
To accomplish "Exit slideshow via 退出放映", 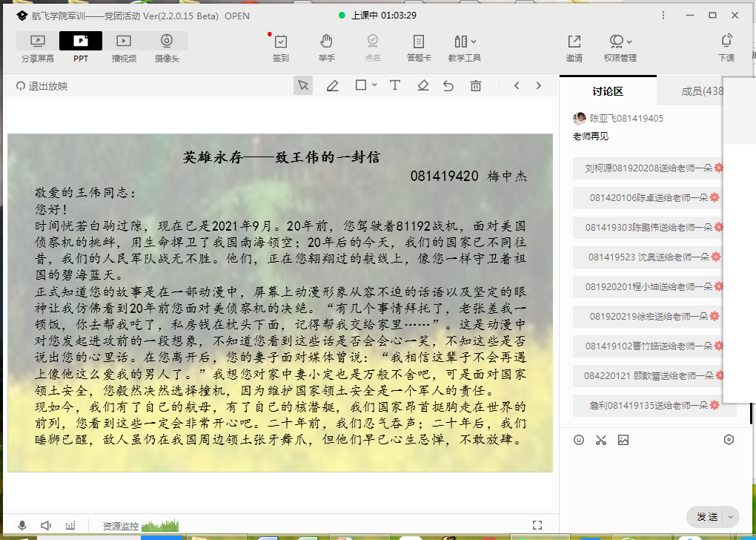I will pyautogui.click(x=42, y=86).
